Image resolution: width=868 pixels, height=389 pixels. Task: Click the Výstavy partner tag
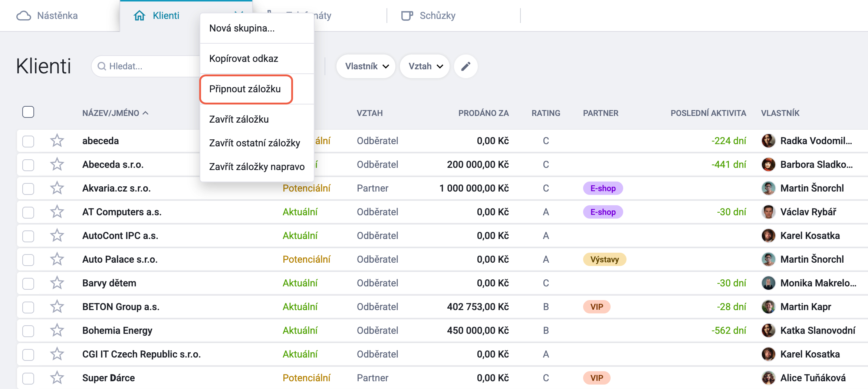[604, 259]
